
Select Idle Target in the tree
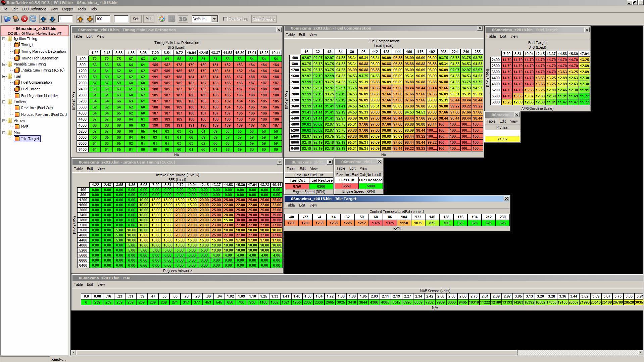(30, 139)
